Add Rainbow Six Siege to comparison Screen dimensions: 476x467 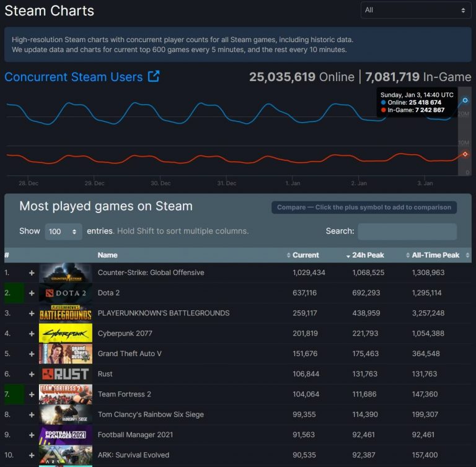coord(32,414)
